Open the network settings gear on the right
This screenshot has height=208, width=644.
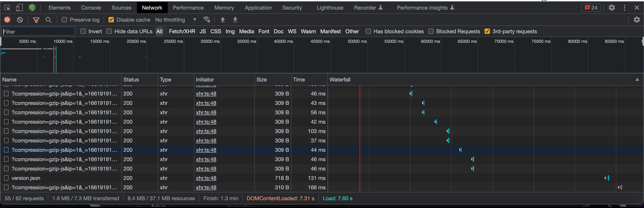637,20
